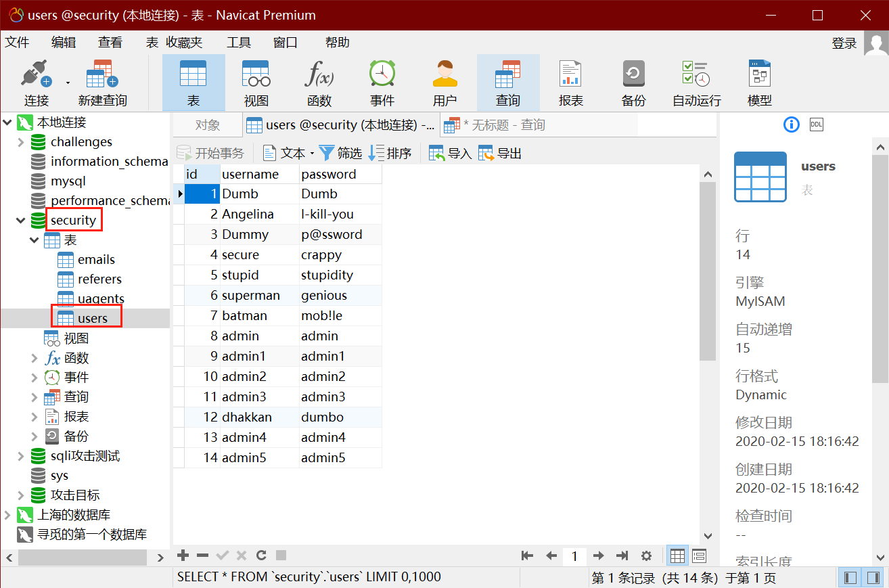Viewport: 889px width, 588px height.
Task: Click the 备份 button in the main toolbar
Action: (x=634, y=83)
